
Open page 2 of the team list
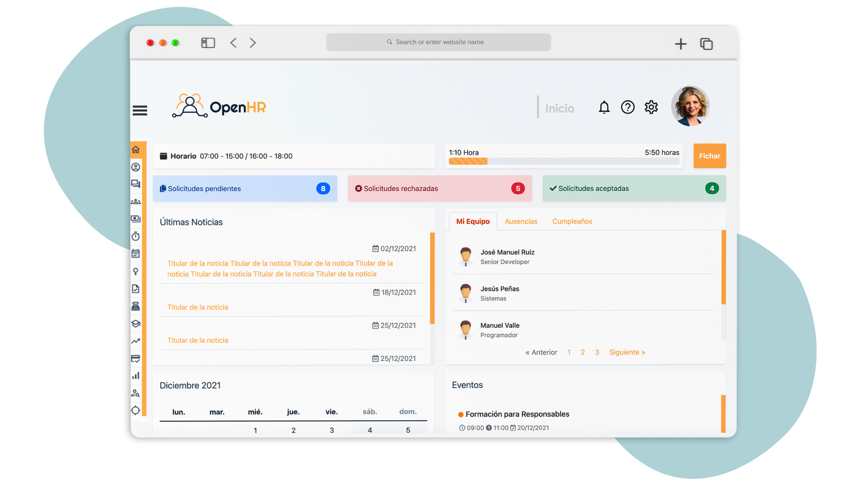(x=582, y=352)
